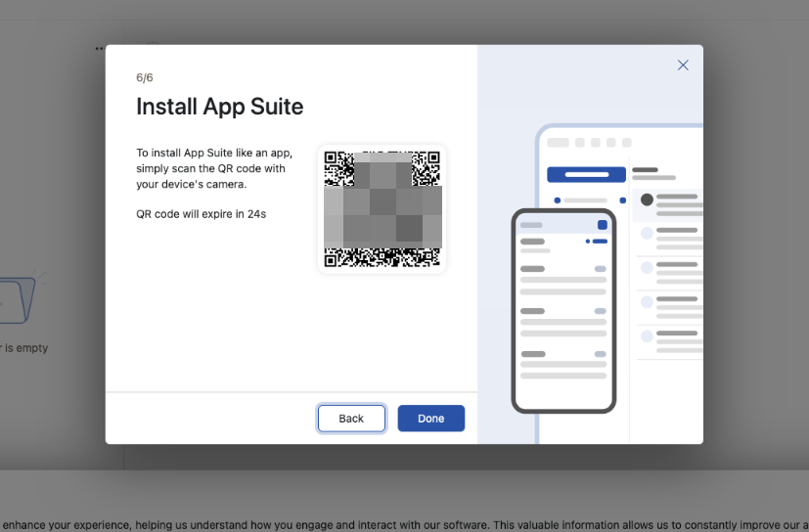Click the Done button
The image size is (809, 532).
430,419
